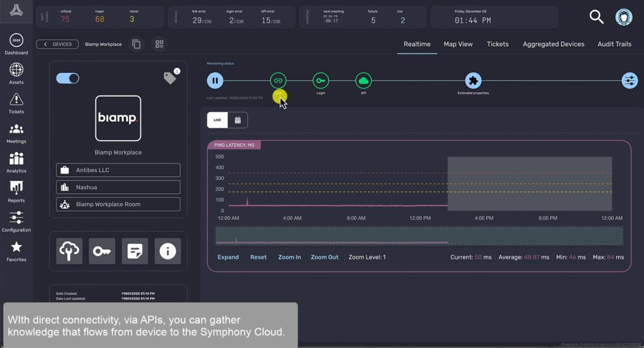
Task: Click the Symphony logo at top left
Action: pyautogui.click(x=16, y=10)
